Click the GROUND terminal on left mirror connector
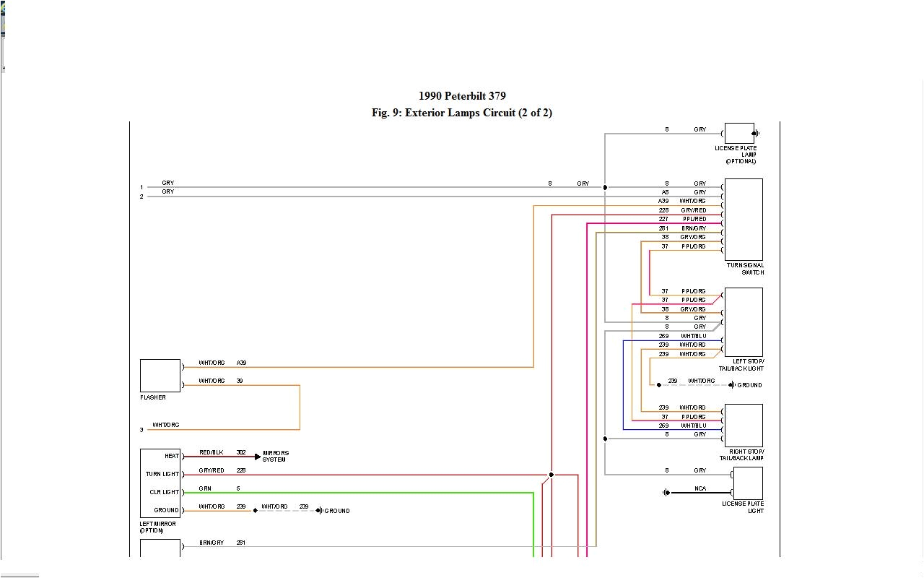The image size is (924, 578). pos(165,509)
